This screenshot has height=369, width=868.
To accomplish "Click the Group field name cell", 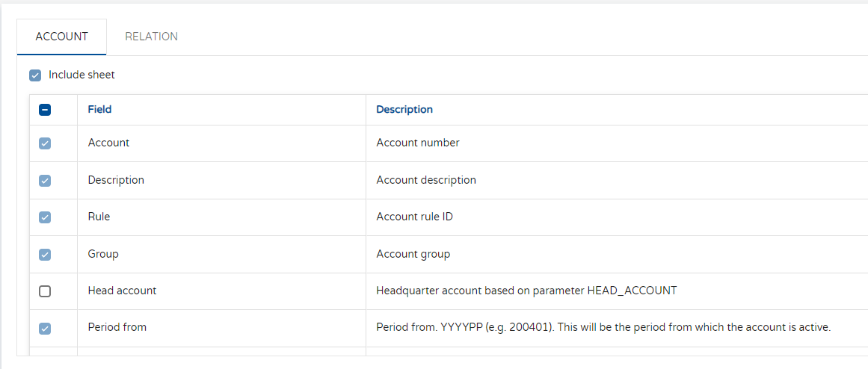I will [103, 254].
